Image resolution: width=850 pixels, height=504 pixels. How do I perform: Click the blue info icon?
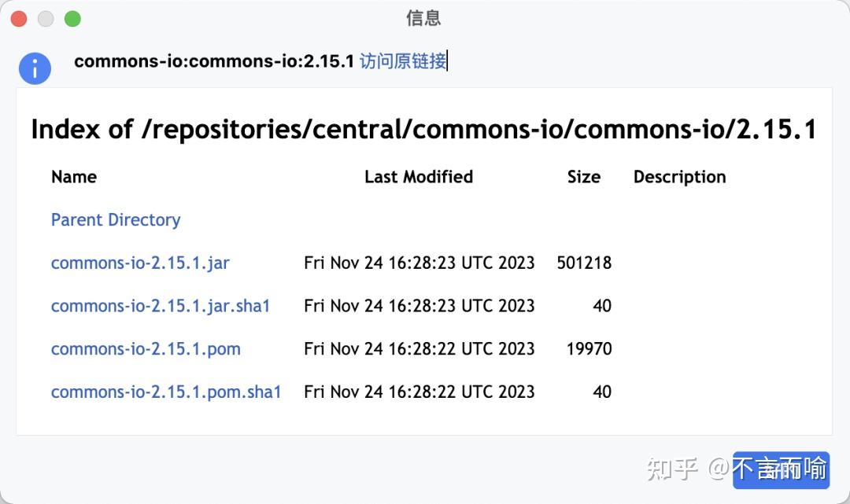(x=35, y=68)
